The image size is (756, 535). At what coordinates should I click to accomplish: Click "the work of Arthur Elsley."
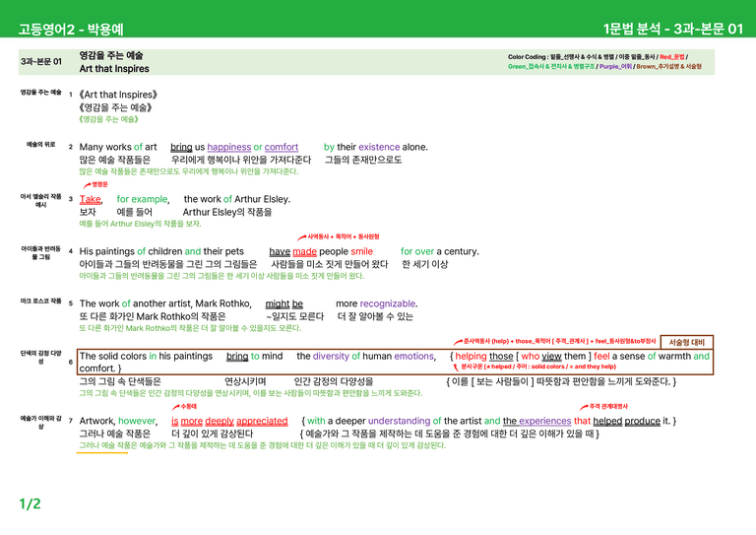coord(237,199)
